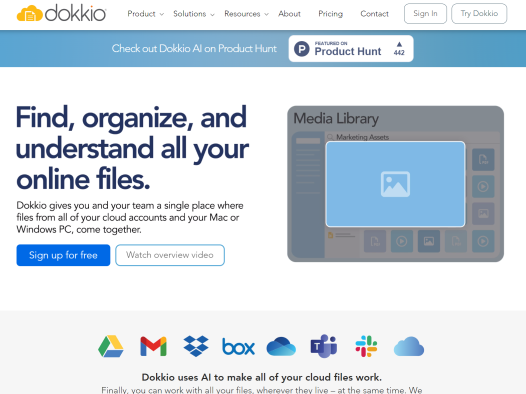This screenshot has height=394, width=526.
Task: Click the Dokkio uses AI heading text
Action: pyautogui.click(x=262, y=378)
